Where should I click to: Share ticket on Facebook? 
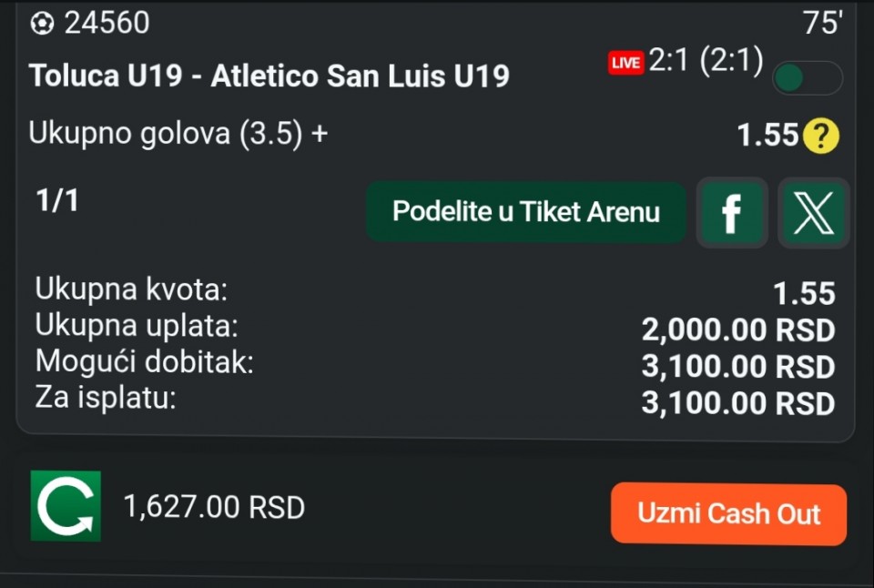coord(731,213)
